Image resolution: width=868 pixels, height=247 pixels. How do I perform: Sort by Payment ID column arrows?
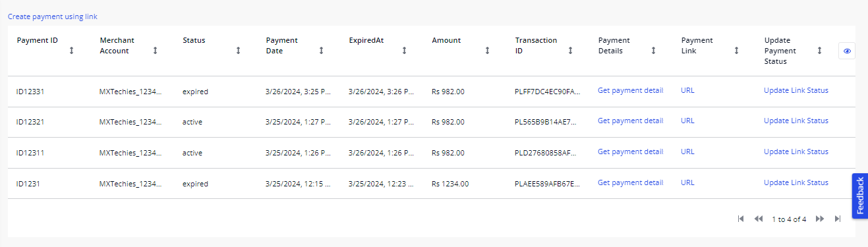tap(71, 51)
